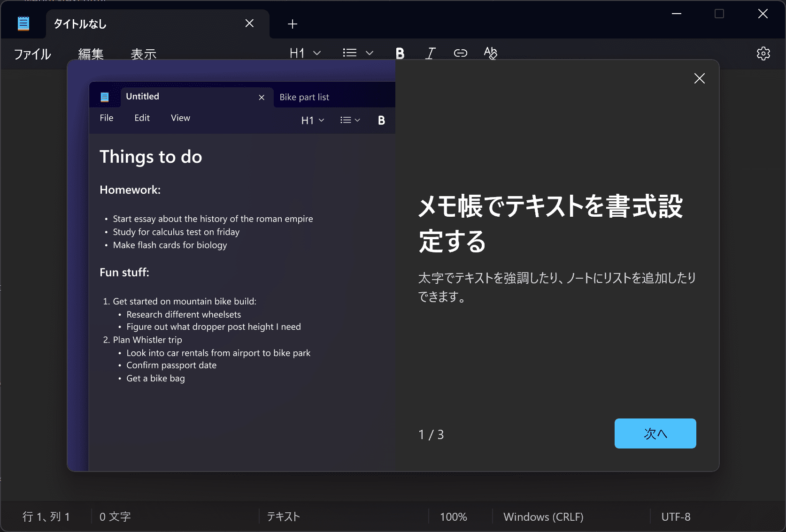Viewport: 786px width, 532px height.
Task: Minimize the Notepad window
Action: [x=677, y=14]
